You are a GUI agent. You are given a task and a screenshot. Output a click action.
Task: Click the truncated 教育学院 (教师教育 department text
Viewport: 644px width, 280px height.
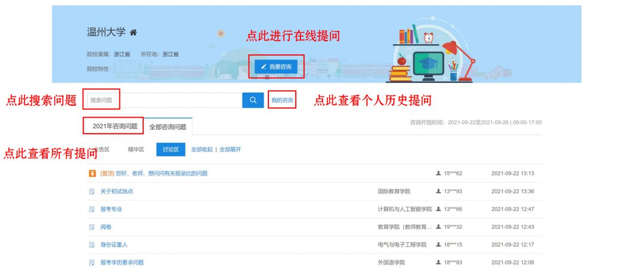tap(404, 227)
